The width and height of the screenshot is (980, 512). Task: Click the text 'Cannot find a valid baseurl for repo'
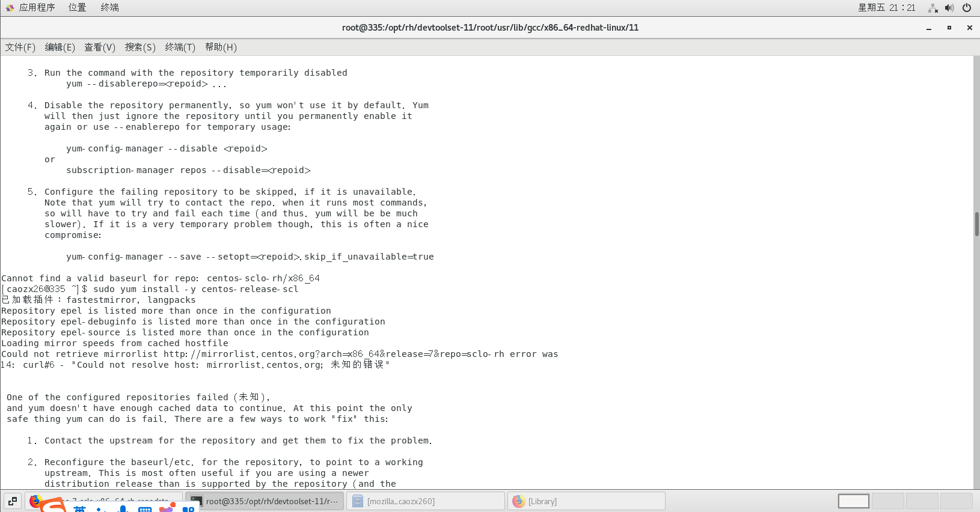(100, 278)
